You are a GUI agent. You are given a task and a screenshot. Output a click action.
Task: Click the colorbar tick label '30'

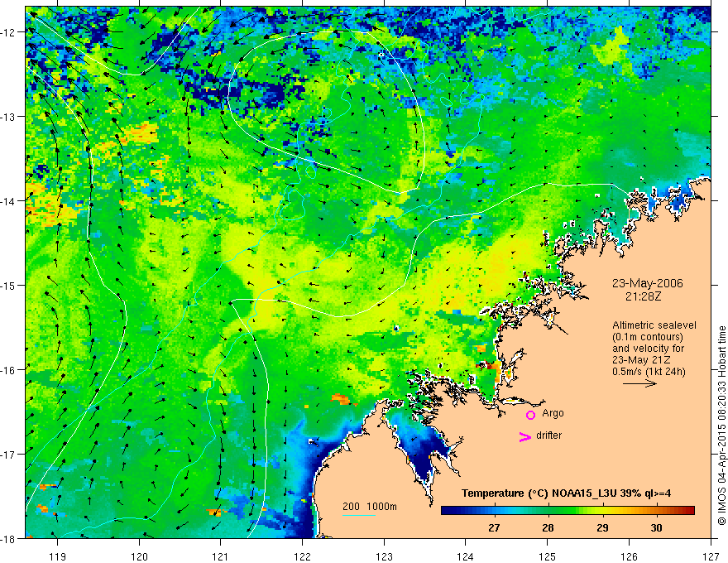[x=656, y=527]
